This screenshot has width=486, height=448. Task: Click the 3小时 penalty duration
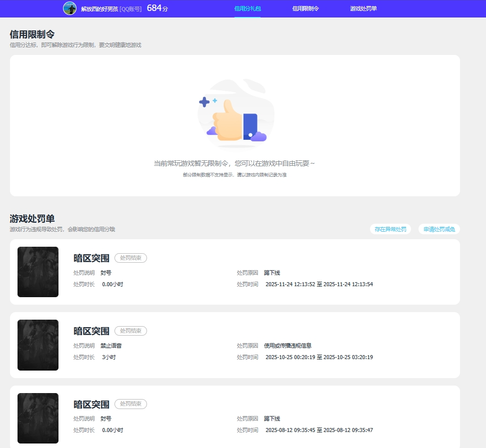tap(109, 357)
